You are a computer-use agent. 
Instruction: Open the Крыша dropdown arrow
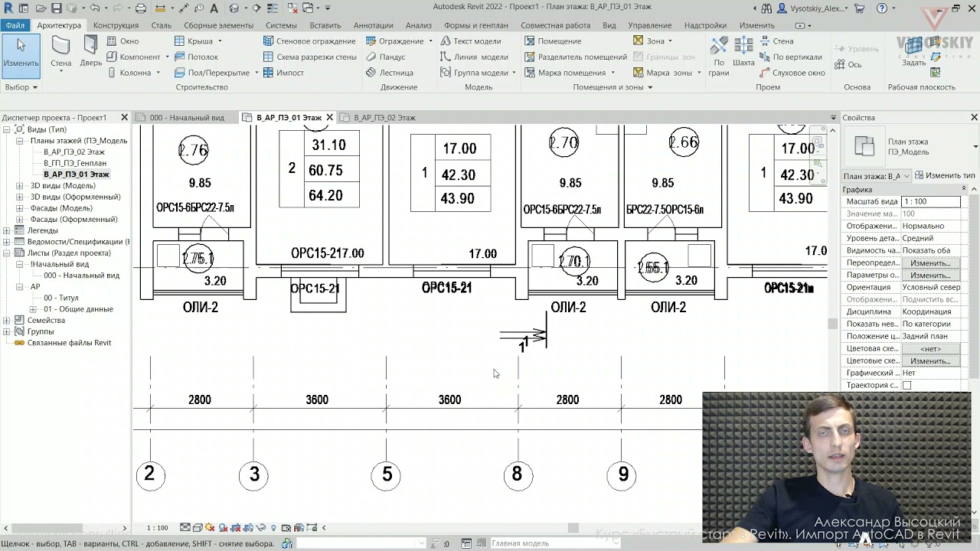click(220, 41)
